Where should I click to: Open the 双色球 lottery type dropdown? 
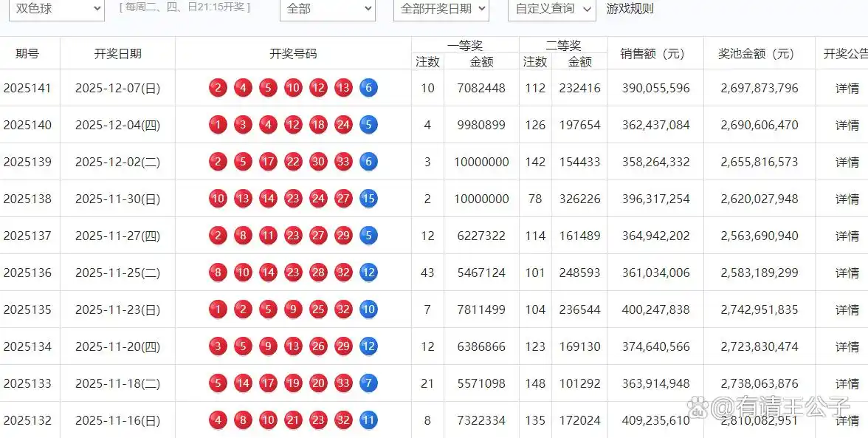(x=55, y=10)
